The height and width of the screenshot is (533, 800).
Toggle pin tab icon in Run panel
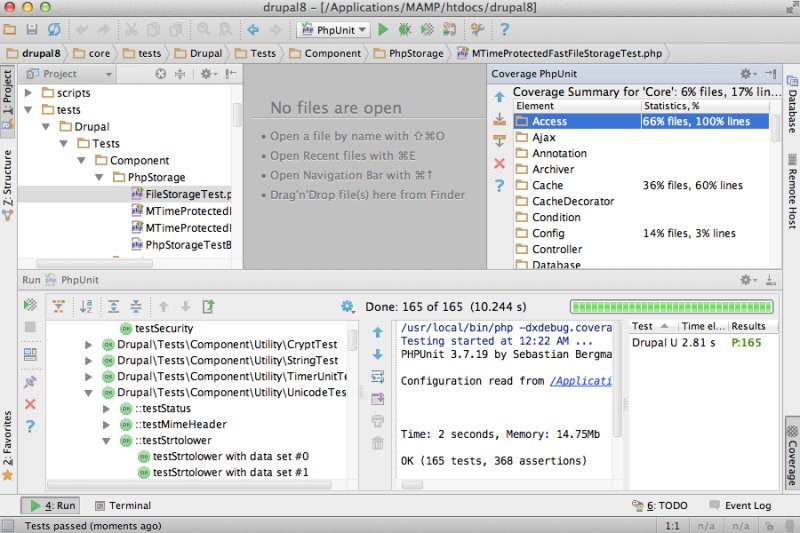click(30, 382)
